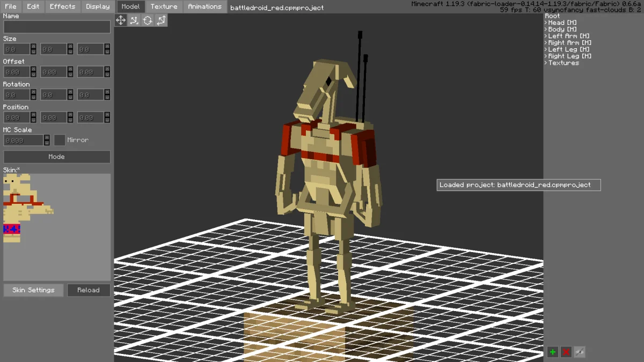Screen dimensions: 644x362
Task: Decrease first Rotation value with down arrow
Action: [x=33, y=98]
